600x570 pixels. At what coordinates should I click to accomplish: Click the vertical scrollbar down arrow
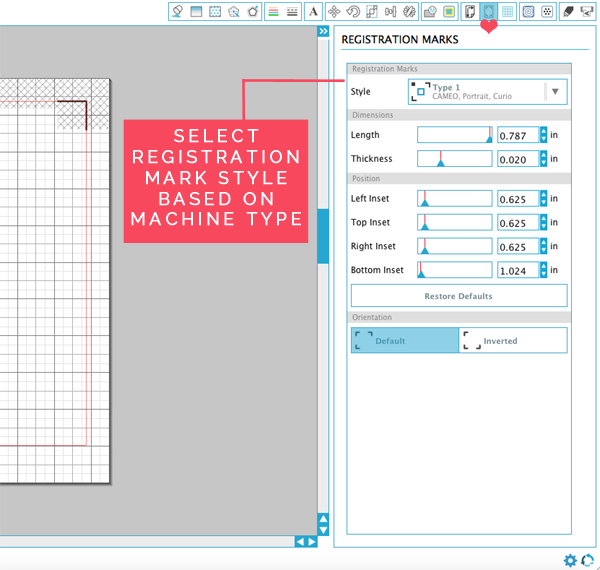pyautogui.click(x=323, y=530)
